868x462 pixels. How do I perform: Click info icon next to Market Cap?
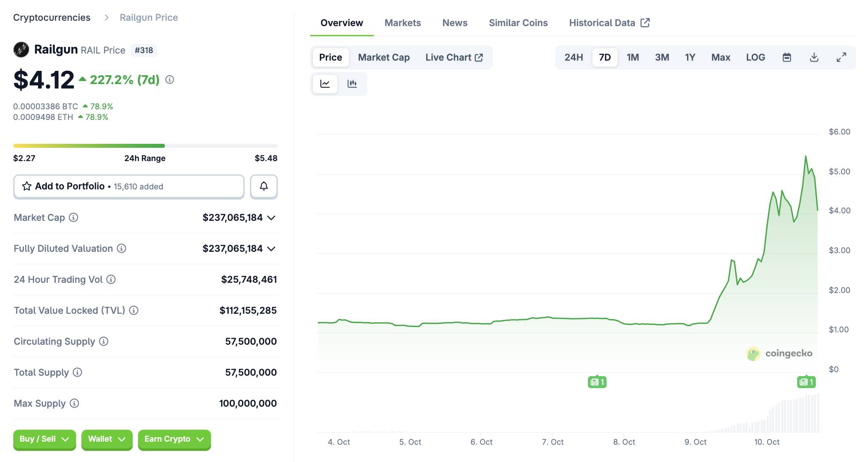(x=74, y=217)
